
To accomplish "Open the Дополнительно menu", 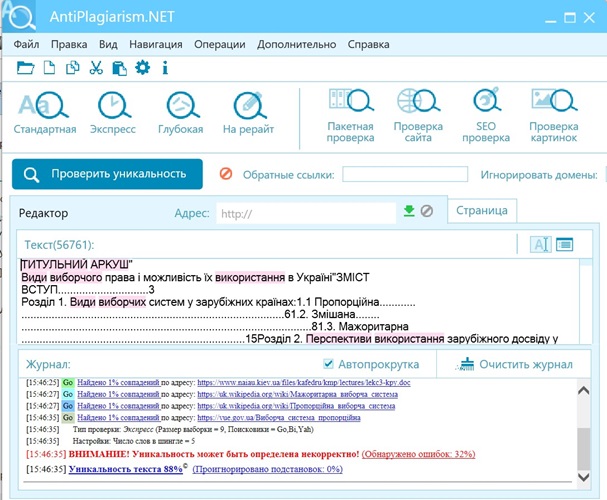I will pos(296,44).
